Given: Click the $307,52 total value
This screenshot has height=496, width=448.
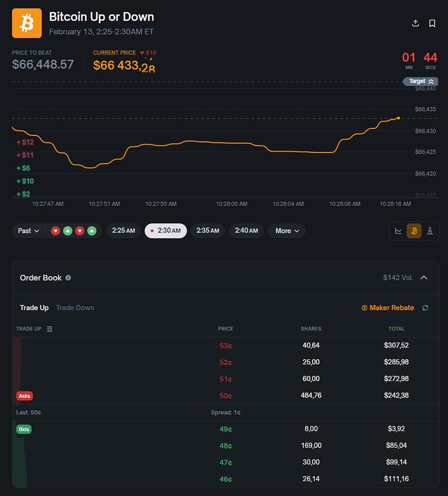Looking at the screenshot, I should [396, 345].
